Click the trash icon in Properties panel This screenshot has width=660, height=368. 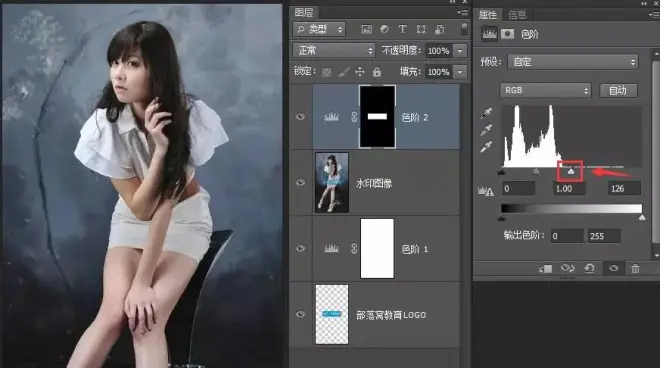click(635, 268)
